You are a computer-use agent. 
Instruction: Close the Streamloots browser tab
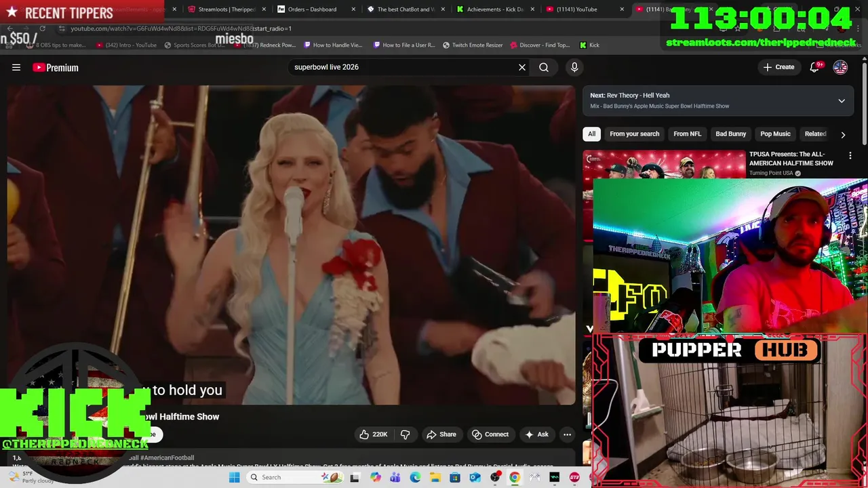tap(264, 9)
